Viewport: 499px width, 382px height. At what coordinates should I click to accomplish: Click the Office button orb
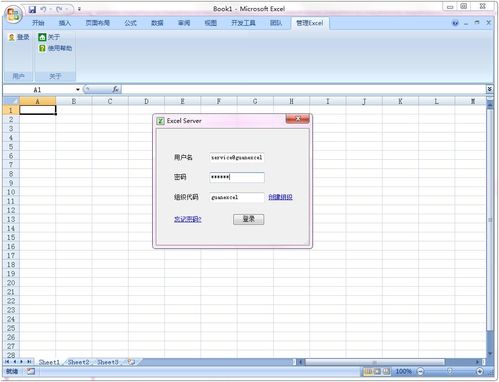(14, 14)
